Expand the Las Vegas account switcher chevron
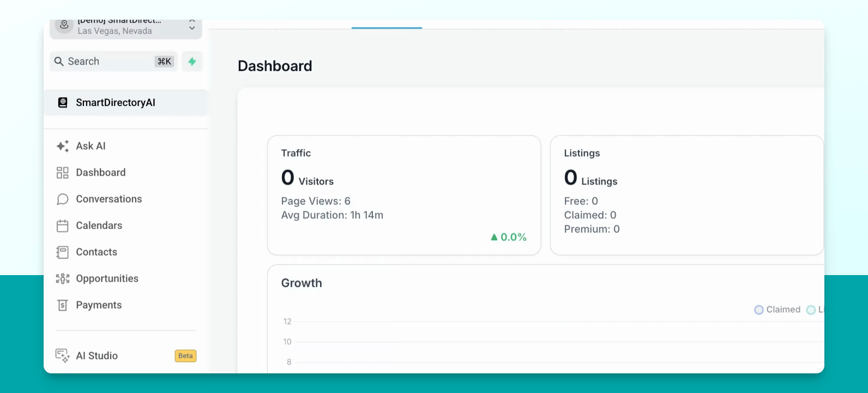Viewport: 868px width, 393px height. pos(192,25)
